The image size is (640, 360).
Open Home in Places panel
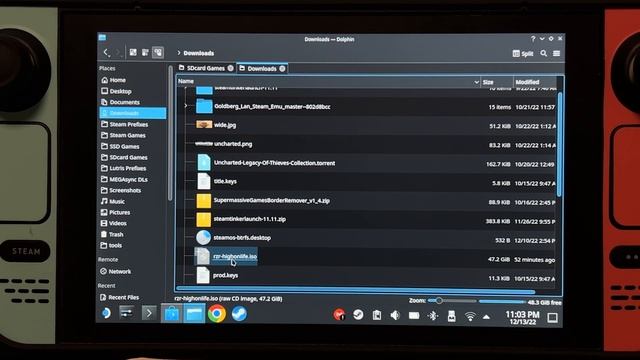pos(113,80)
